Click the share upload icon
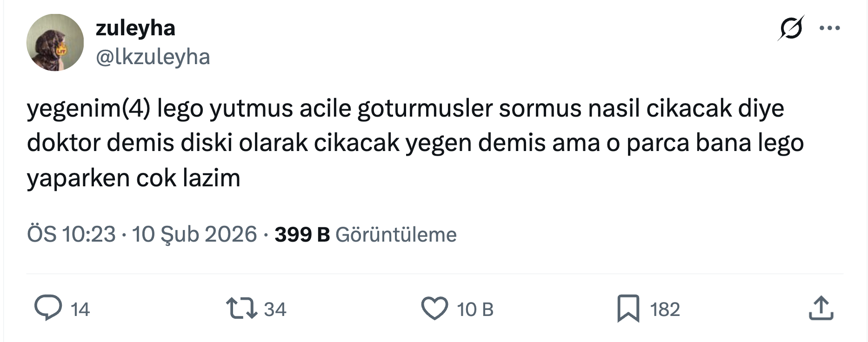Viewport: 868px width, 342px height. (x=821, y=309)
